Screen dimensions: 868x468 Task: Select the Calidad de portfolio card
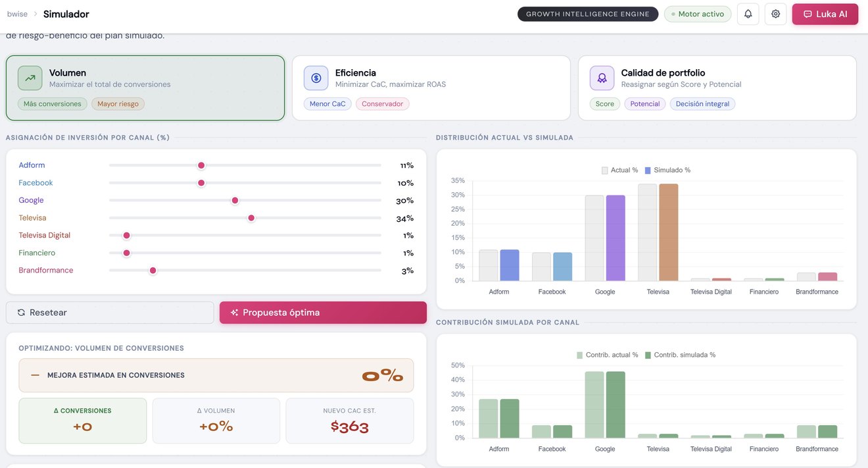pos(717,88)
